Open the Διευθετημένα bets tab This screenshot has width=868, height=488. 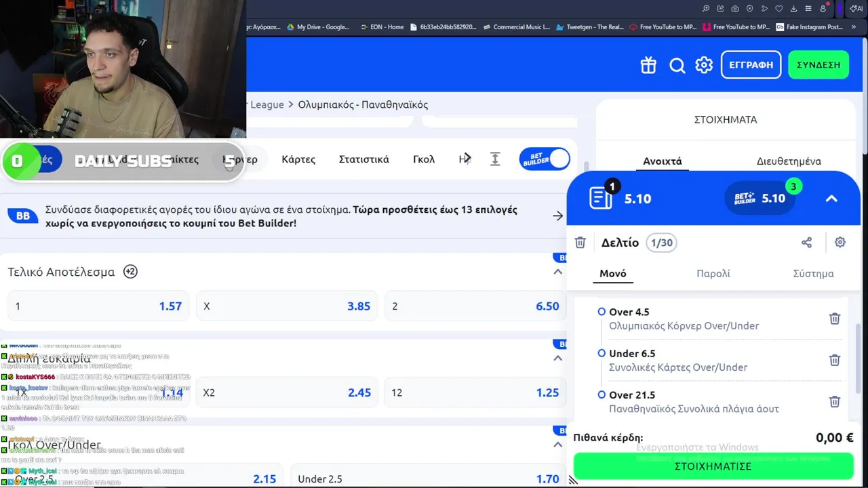pos(789,161)
